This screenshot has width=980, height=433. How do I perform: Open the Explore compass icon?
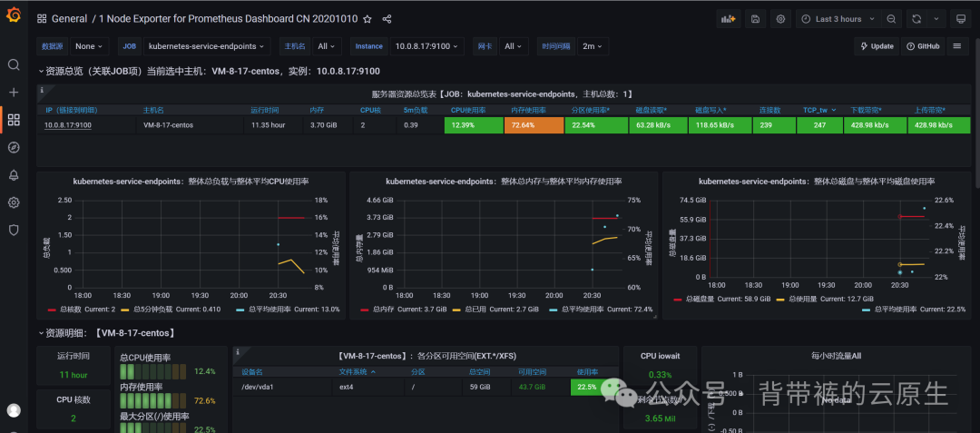(x=14, y=147)
